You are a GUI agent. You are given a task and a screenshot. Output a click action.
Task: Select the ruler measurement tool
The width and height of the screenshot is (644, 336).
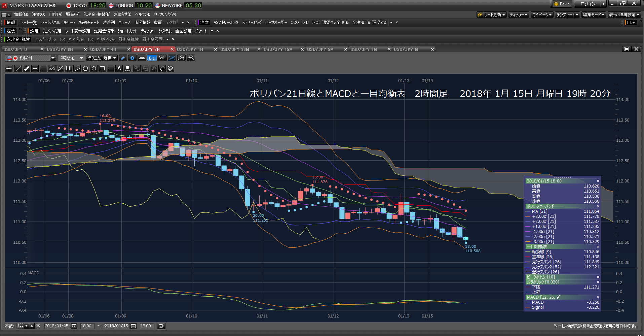(x=26, y=68)
